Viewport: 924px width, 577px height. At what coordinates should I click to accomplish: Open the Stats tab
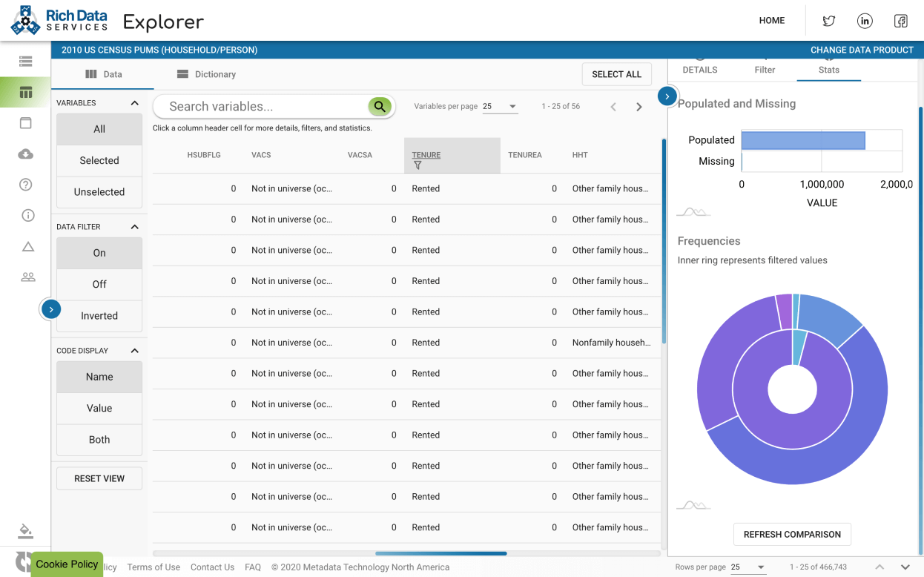[x=828, y=70]
